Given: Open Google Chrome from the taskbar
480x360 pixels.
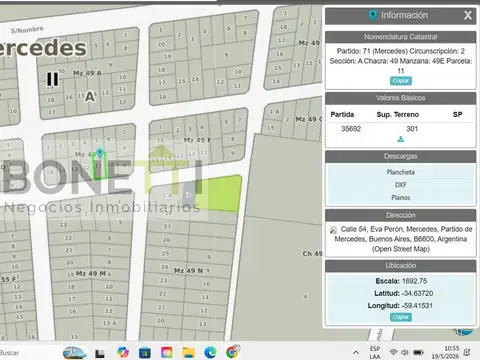Looking at the screenshot, I should tap(233, 352).
